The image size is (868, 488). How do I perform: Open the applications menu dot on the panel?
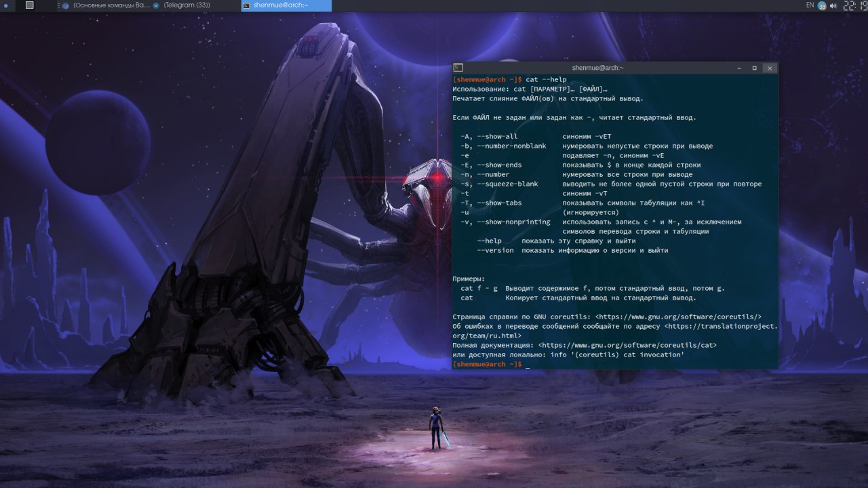click(5, 5)
